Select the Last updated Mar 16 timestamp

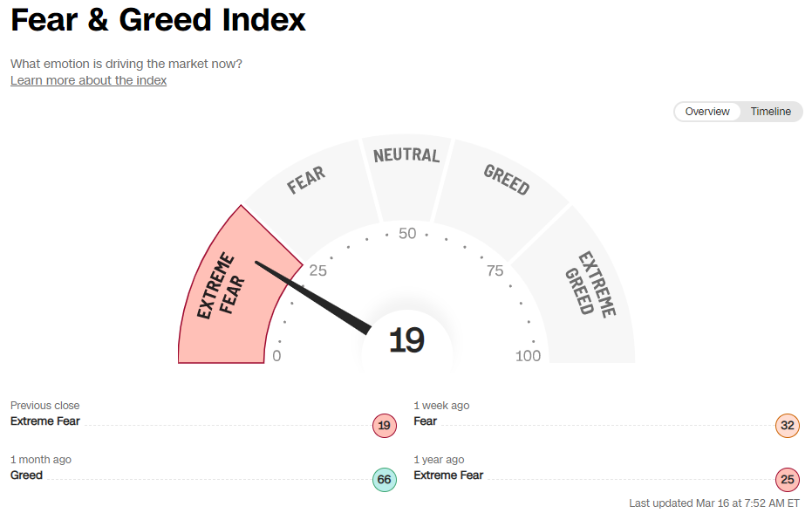point(713,503)
